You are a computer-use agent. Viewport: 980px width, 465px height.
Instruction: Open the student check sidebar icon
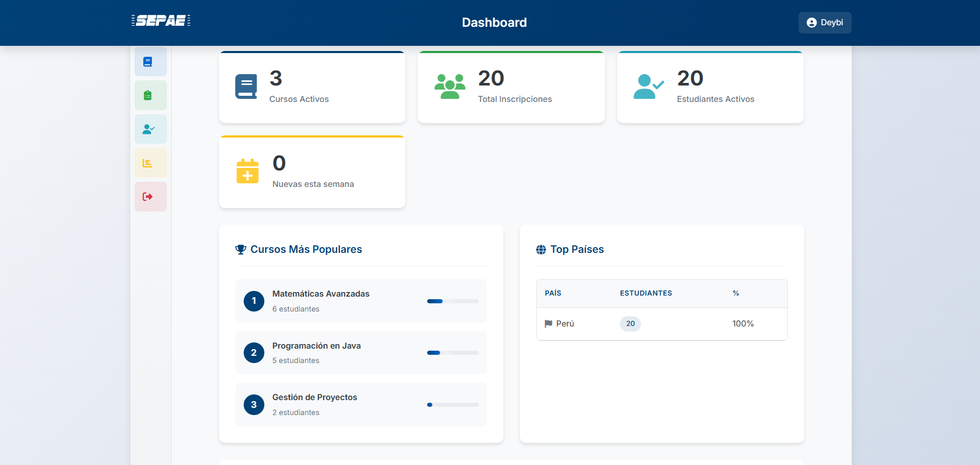point(148,129)
